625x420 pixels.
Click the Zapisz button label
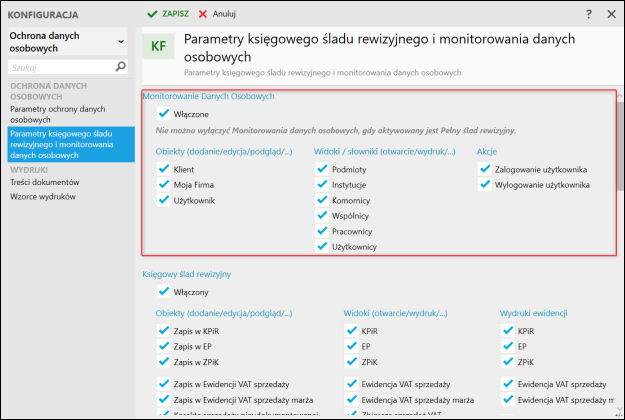coord(176,14)
